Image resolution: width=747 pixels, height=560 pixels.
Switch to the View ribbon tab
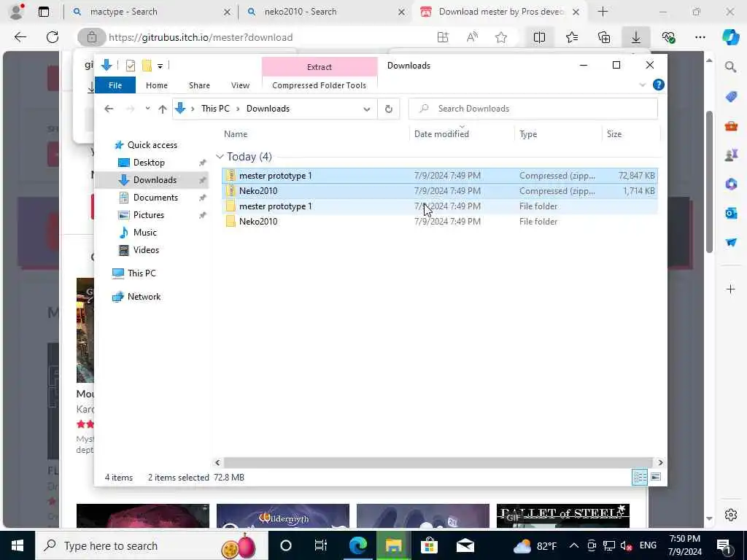[240, 85]
